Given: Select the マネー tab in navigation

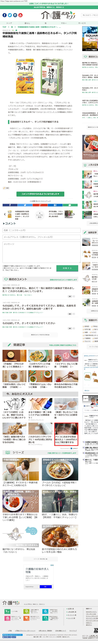Looking at the screenshot, I should point(64,23).
